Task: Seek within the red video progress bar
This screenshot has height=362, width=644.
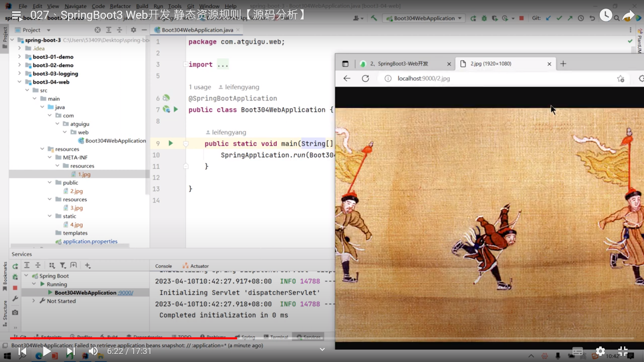Action: [123, 338]
